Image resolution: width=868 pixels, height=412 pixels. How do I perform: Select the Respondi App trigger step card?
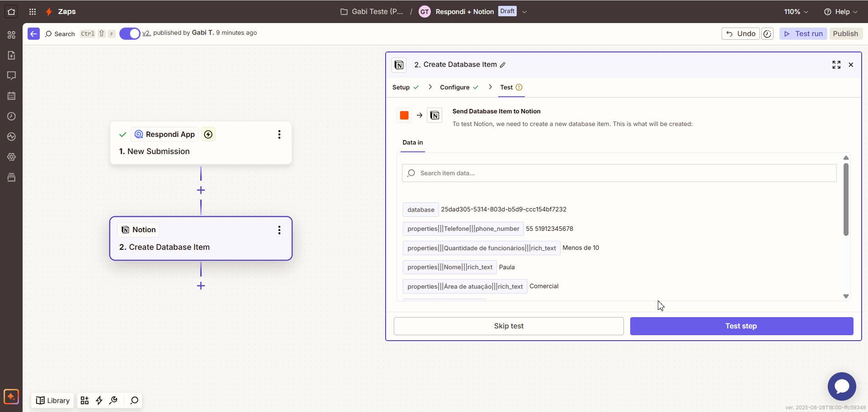click(x=201, y=143)
